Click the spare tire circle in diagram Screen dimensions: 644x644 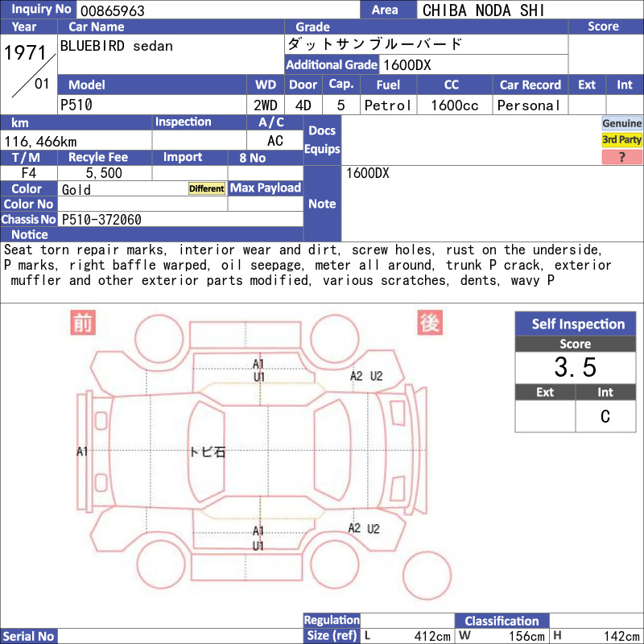427,576
